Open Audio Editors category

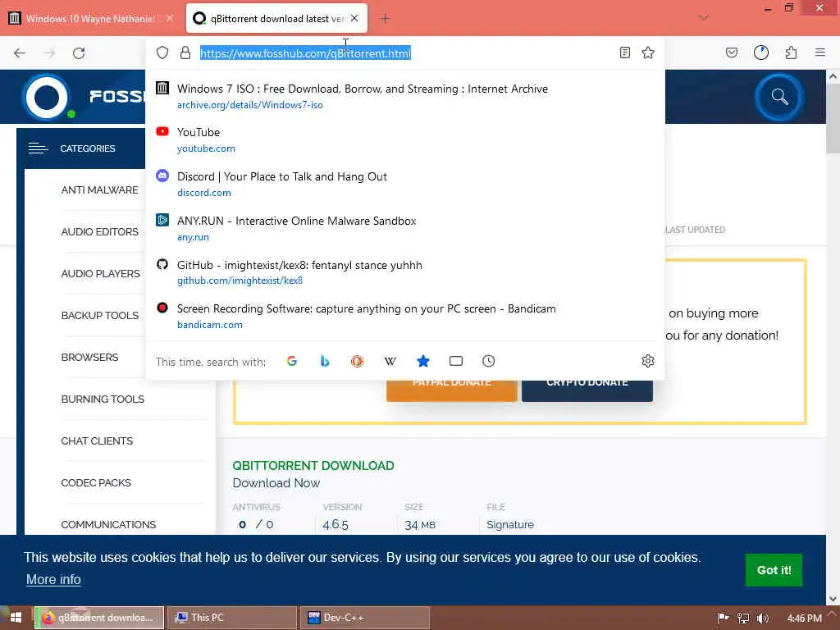pos(99,232)
